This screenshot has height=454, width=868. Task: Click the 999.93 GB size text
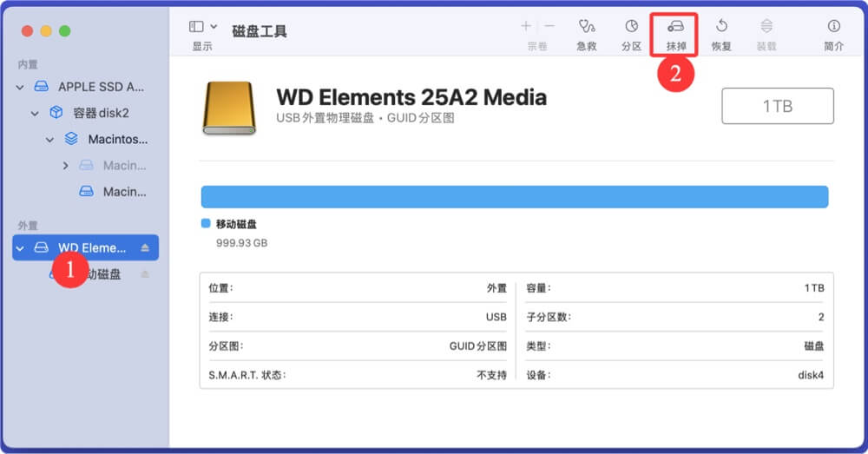[241, 243]
